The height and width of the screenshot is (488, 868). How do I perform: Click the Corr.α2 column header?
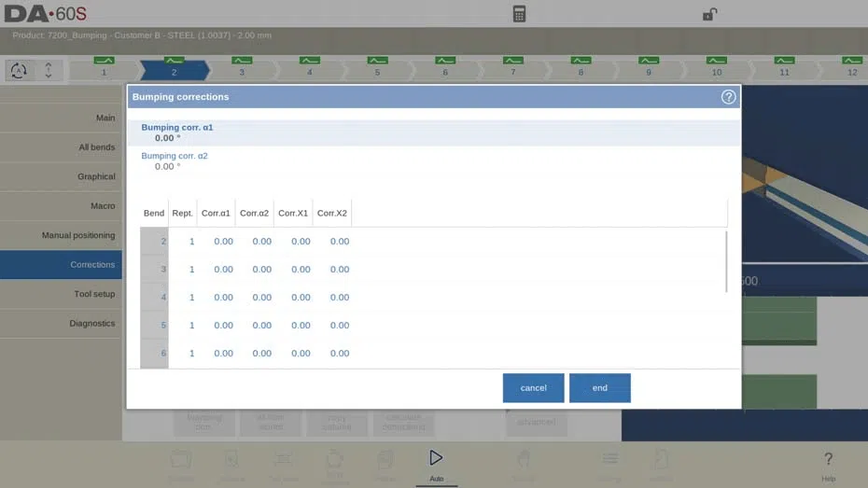tap(254, 213)
